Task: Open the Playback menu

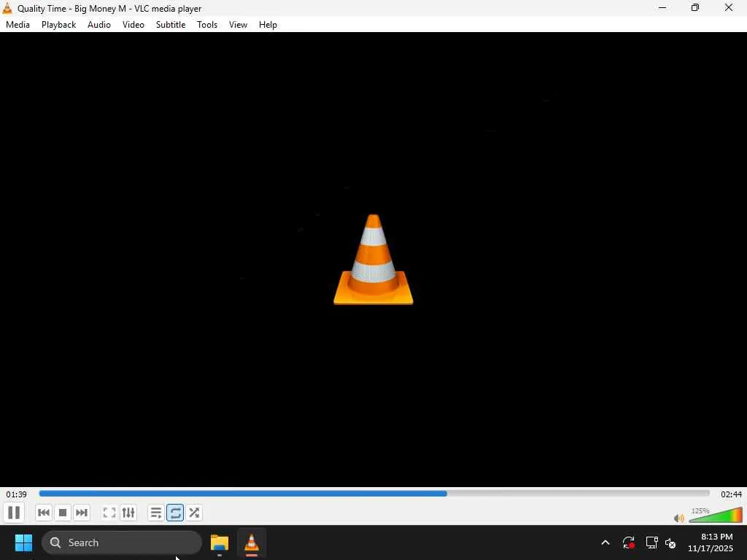Action: pos(58,25)
